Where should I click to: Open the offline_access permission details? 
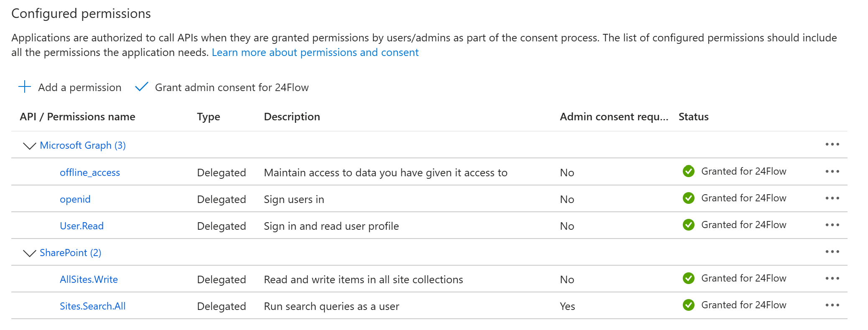pos(89,173)
